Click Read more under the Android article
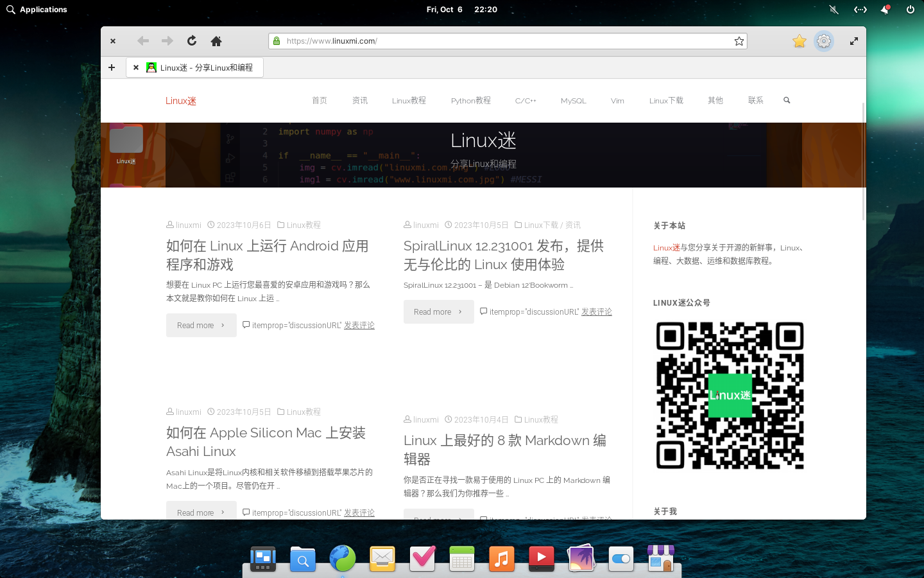Screen dimensions: 924x578 click(201, 326)
